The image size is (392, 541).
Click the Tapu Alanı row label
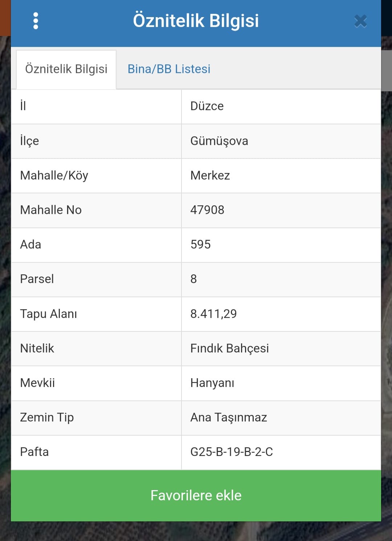pos(48,314)
